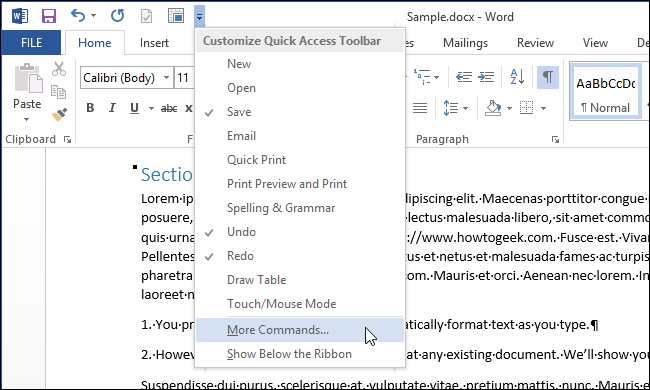Click the Borders icon

[x=526, y=108]
